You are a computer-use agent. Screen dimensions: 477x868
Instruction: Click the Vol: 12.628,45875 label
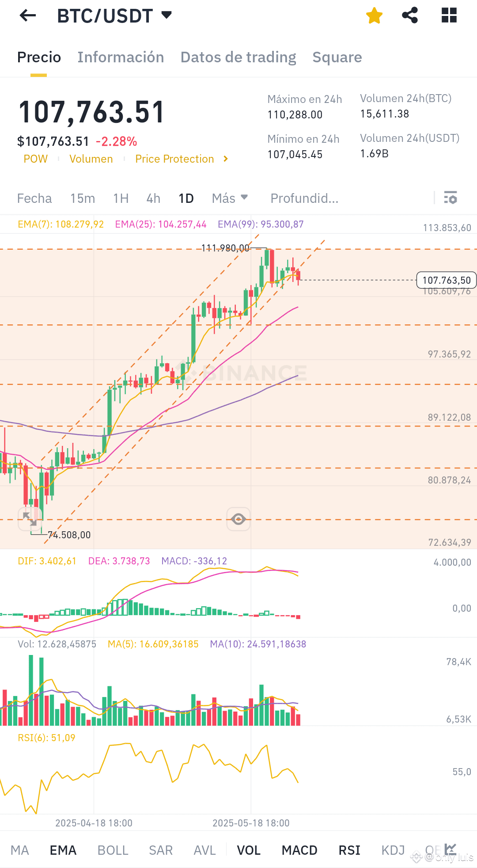tap(57, 644)
